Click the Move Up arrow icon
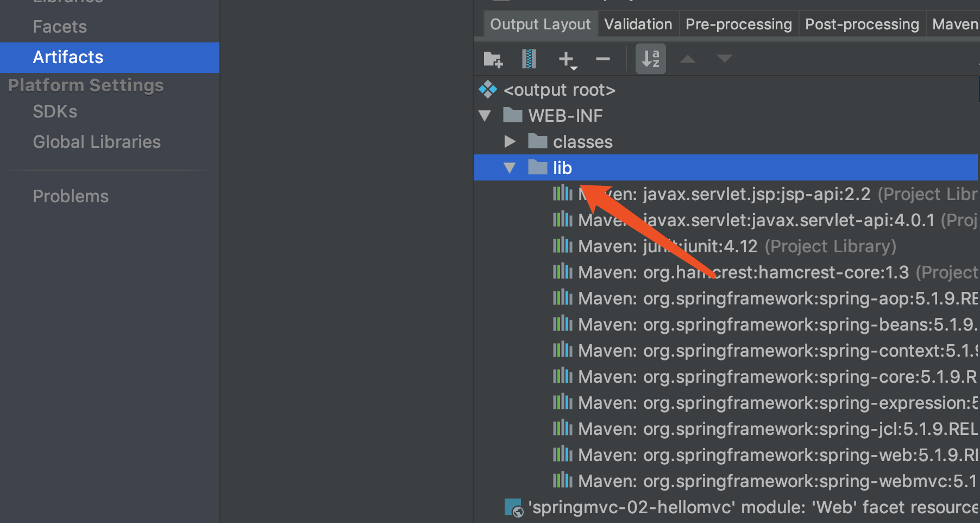This screenshot has width=980, height=523. click(688, 59)
